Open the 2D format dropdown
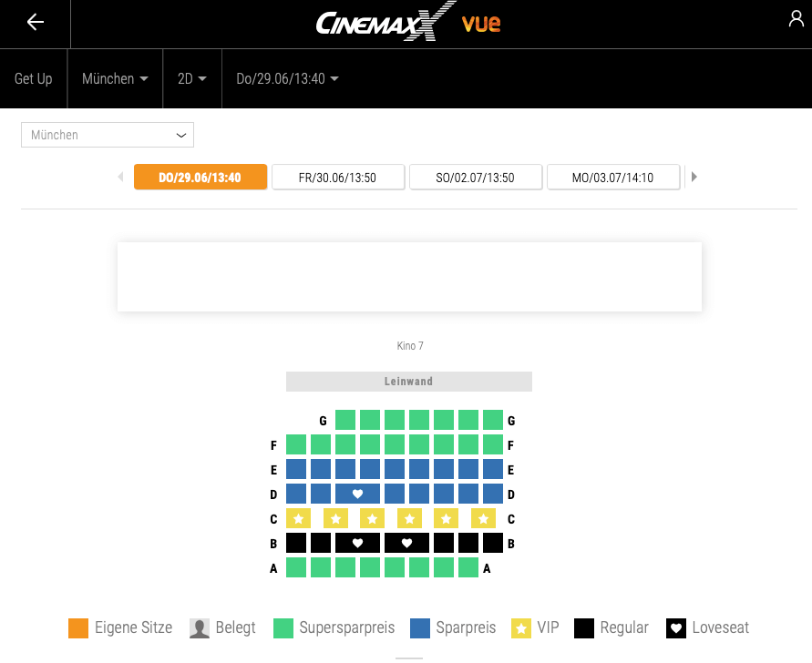This screenshot has height=663, width=812. coord(192,78)
